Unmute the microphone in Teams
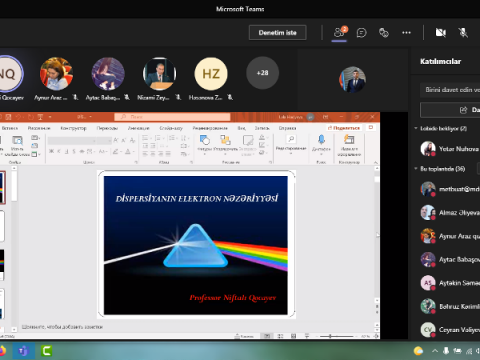480x360 pixels. [463, 33]
